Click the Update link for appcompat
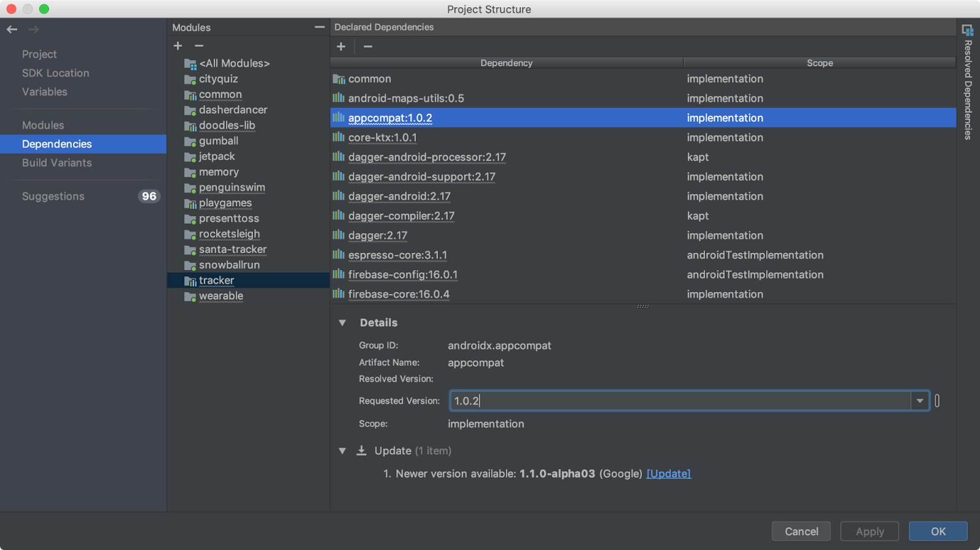Screen dimensions: 980x550 point(668,473)
